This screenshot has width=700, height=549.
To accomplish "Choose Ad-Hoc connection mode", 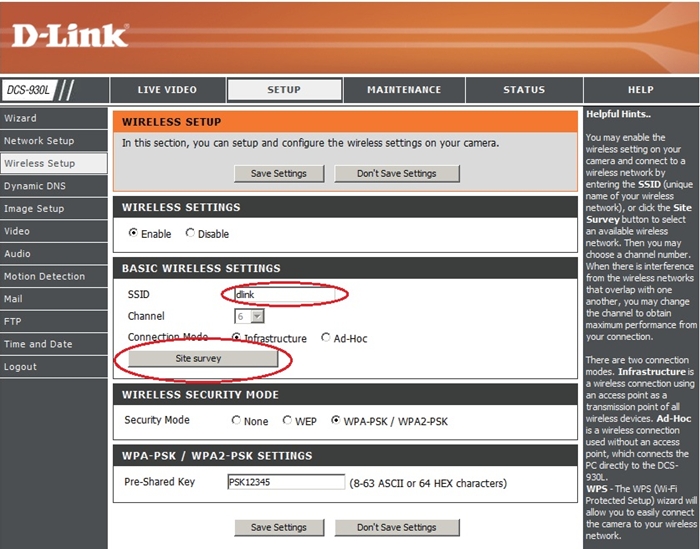I will coord(326,338).
